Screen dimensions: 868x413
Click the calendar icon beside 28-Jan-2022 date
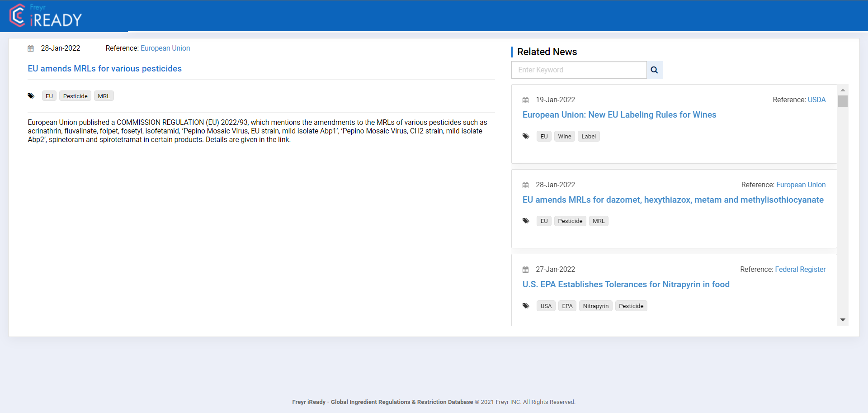[31, 48]
